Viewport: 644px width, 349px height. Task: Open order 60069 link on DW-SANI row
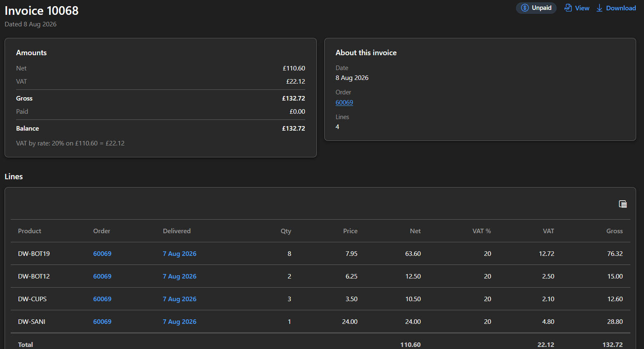(102, 321)
